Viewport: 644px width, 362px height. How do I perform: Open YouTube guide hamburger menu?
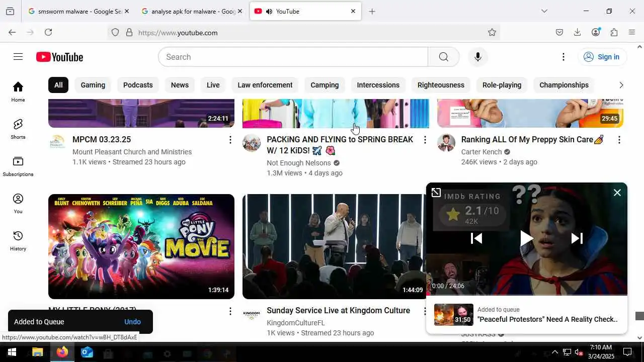coord(18,57)
